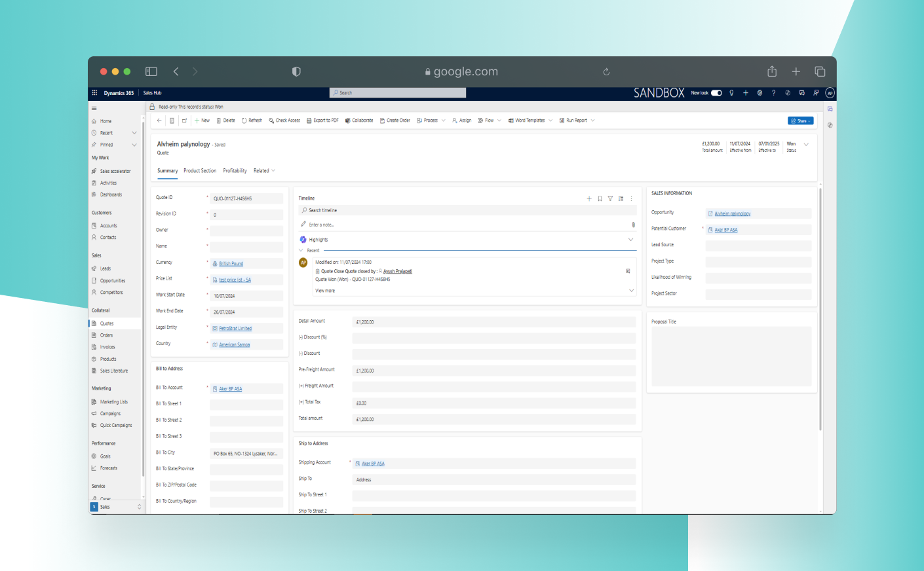Switch to the Product Section tab
This screenshot has height=571, width=924.
coord(199,170)
